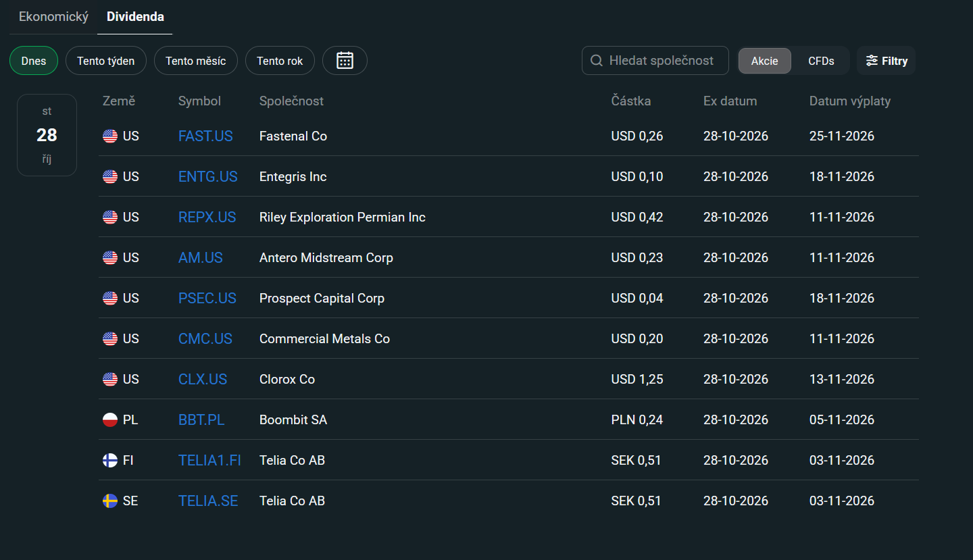Open the REPX.US symbol link

[x=207, y=218]
